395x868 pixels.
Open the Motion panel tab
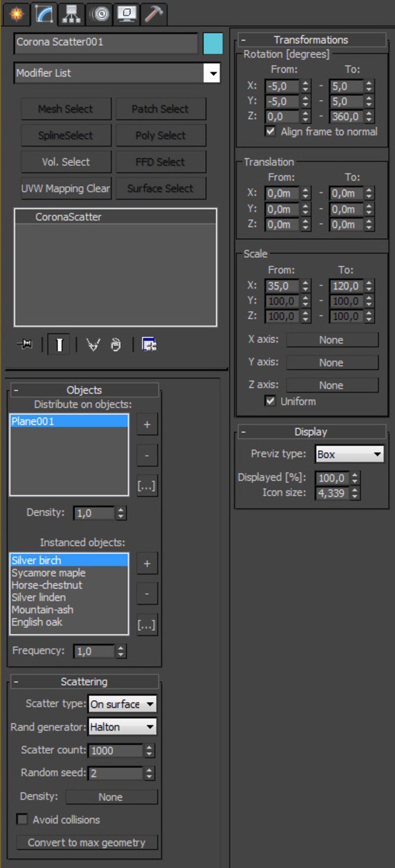point(99,14)
